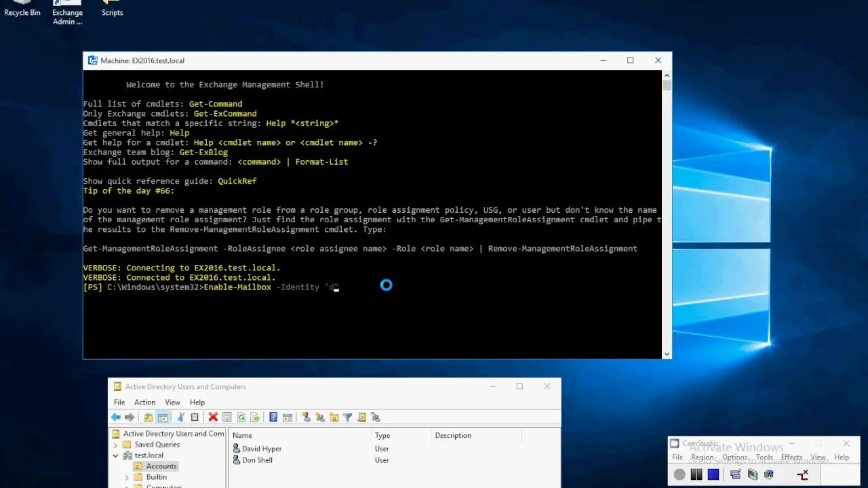Viewport: 868px width, 488px height.
Task: Click CamStudio SWF producer icon
Action: (x=769, y=474)
